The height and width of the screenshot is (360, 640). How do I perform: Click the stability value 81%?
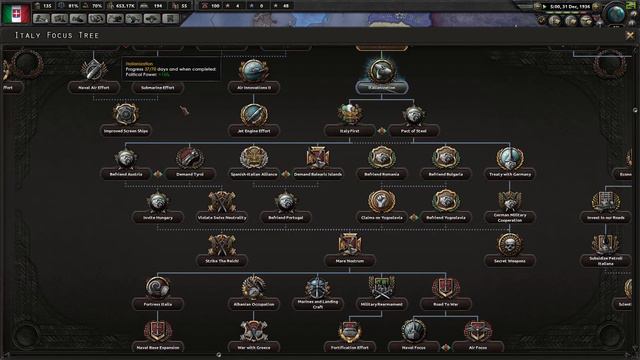pos(73,6)
